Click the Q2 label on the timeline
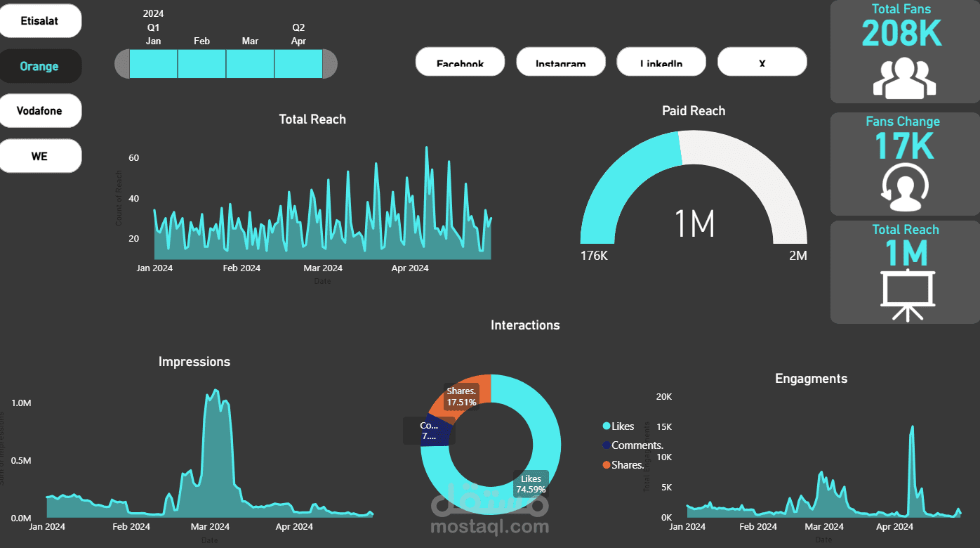The height and width of the screenshot is (548, 980). [x=298, y=28]
